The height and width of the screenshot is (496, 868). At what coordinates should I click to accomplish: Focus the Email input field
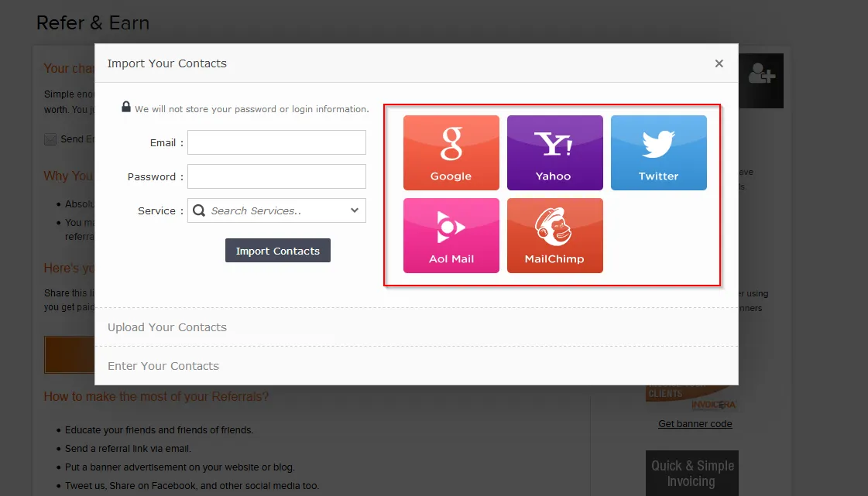click(276, 142)
